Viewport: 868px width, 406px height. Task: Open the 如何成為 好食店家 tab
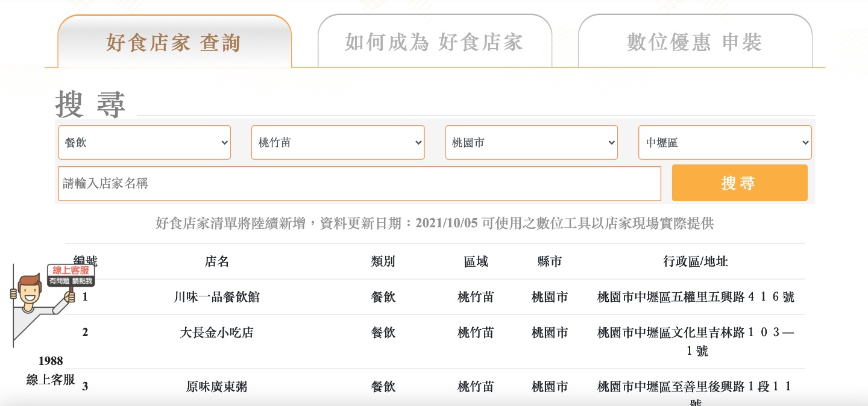434,42
